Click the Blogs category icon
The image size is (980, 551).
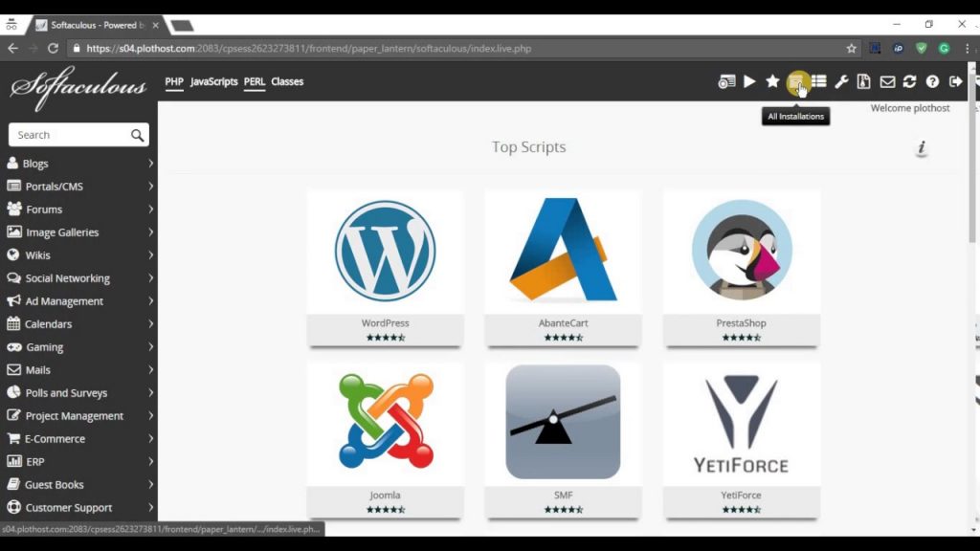click(12, 163)
